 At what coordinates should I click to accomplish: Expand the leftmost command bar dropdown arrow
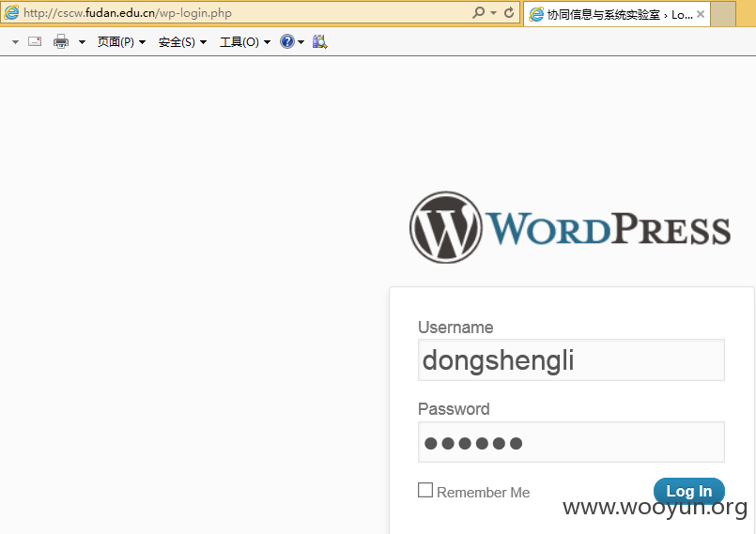15,42
